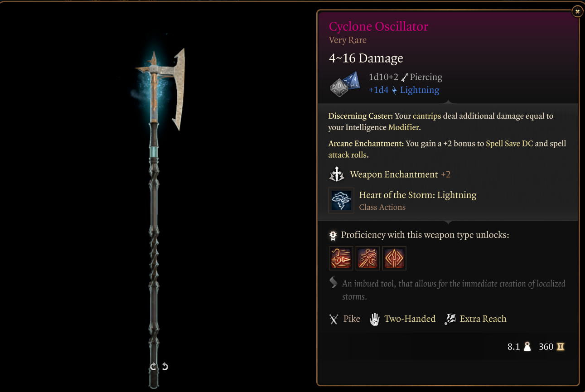The width and height of the screenshot is (585, 392).
Task: Click the pike weapon model preview
Action: 160,218
